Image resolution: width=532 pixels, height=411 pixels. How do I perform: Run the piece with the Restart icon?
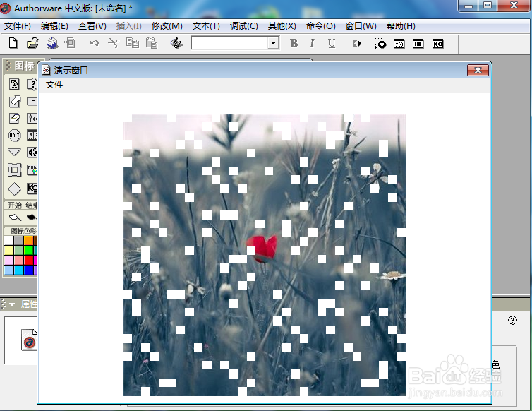click(357, 44)
